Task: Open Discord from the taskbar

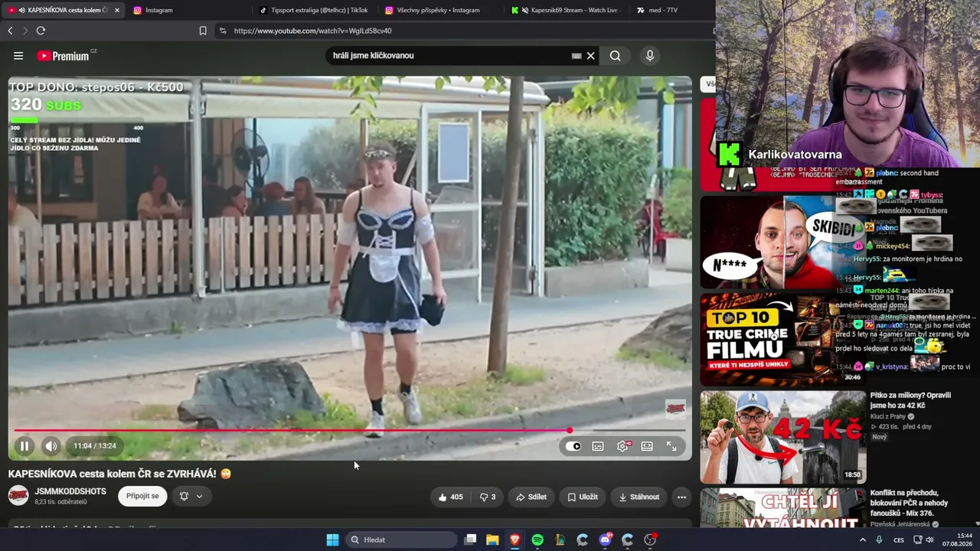Action: 605,540
